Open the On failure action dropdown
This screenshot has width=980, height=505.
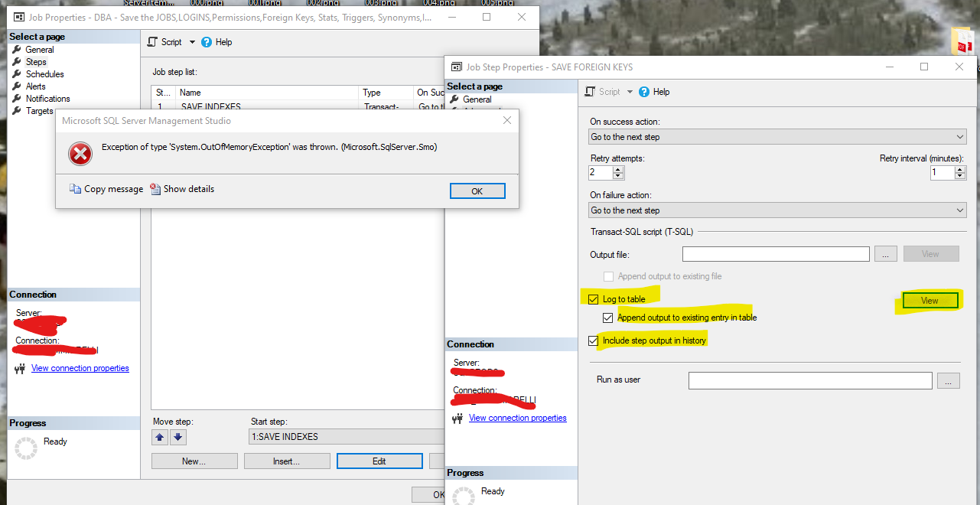tap(777, 210)
